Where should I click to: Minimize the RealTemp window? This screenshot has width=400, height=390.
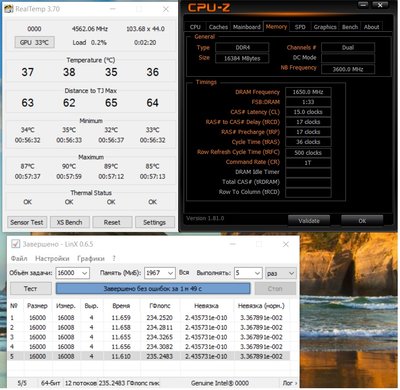113,9
